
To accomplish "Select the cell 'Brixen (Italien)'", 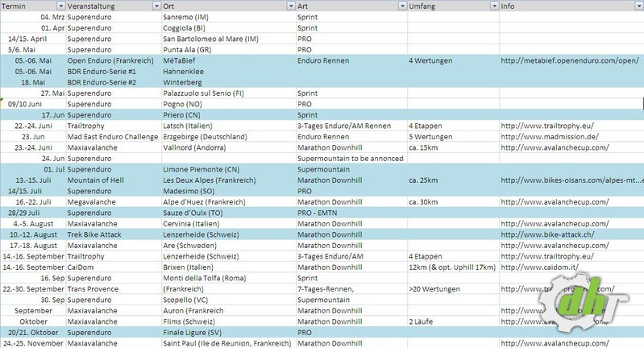I will click(x=229, y=267).
